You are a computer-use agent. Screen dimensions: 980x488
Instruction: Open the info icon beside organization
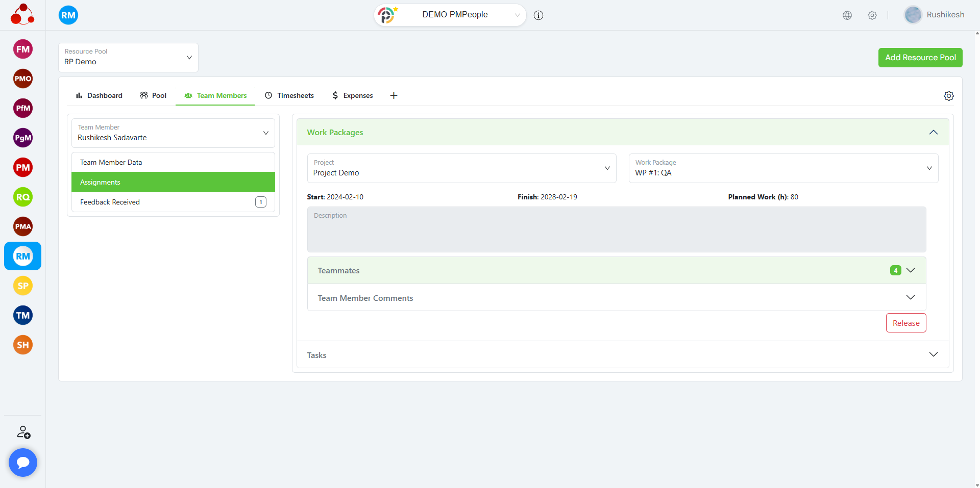pyautogui.click(x=538, y=15)
